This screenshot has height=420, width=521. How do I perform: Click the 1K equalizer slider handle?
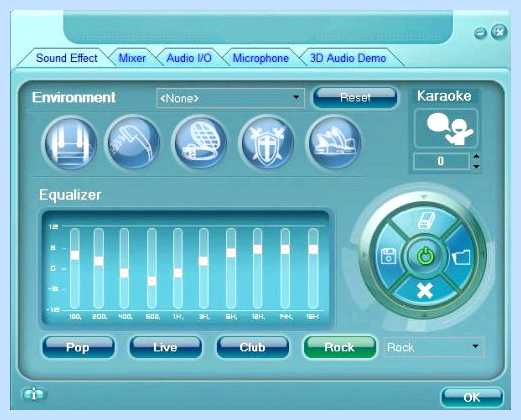click(178, 273)
